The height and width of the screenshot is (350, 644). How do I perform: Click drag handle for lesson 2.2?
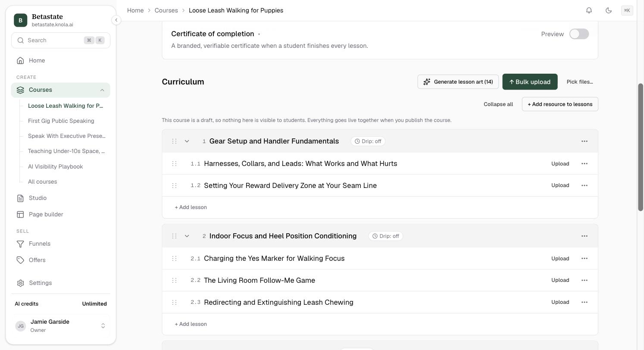pos(174,280)
